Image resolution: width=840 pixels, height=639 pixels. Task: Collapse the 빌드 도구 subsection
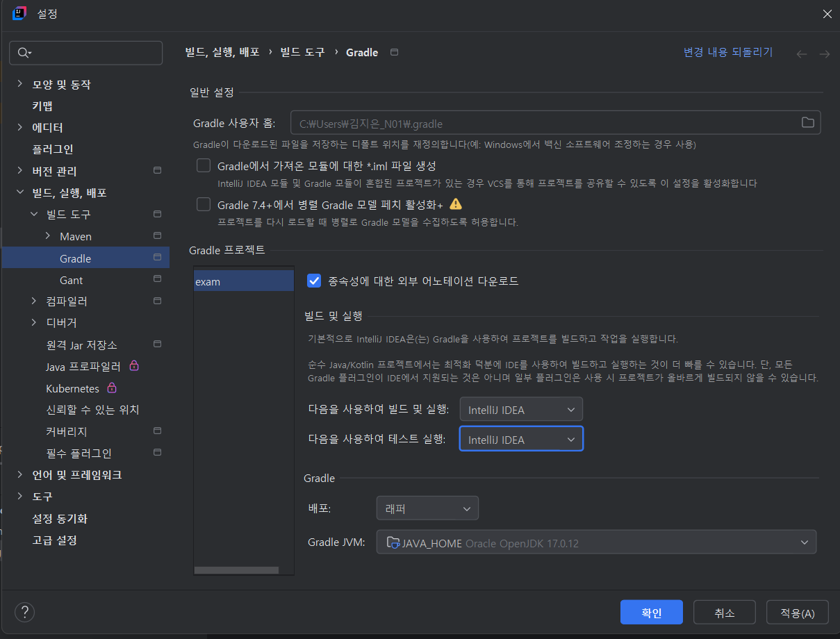click(34, 214)
